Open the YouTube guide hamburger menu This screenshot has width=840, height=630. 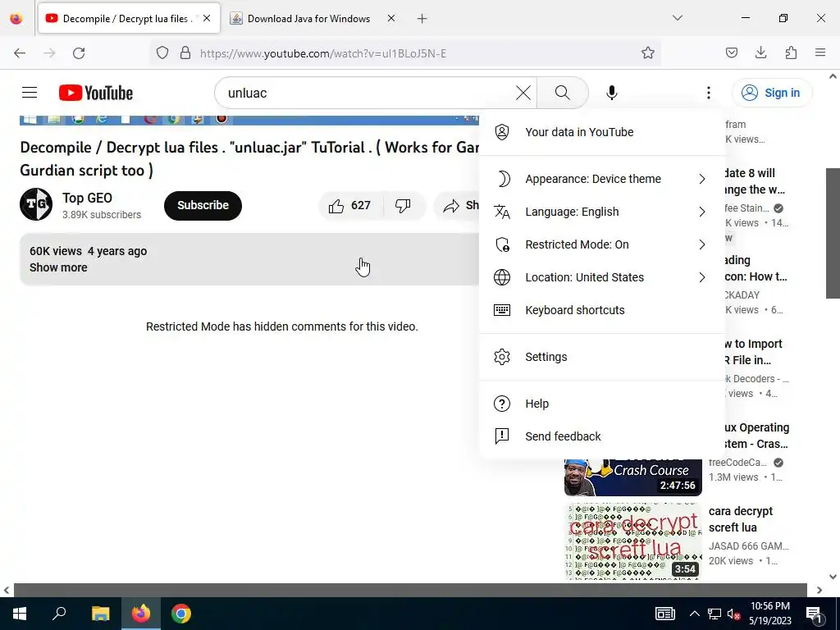tap(30, 93)
